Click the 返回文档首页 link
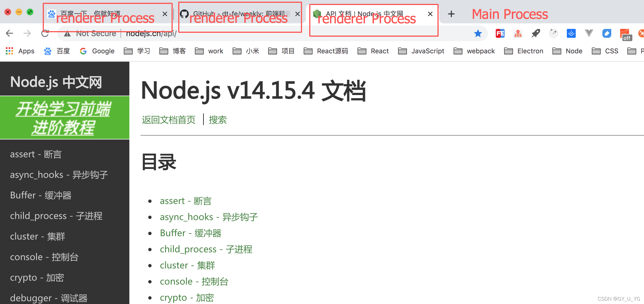The height and width of the screenshot is (304, 644). pyautogui.click(x=168, y=120)
